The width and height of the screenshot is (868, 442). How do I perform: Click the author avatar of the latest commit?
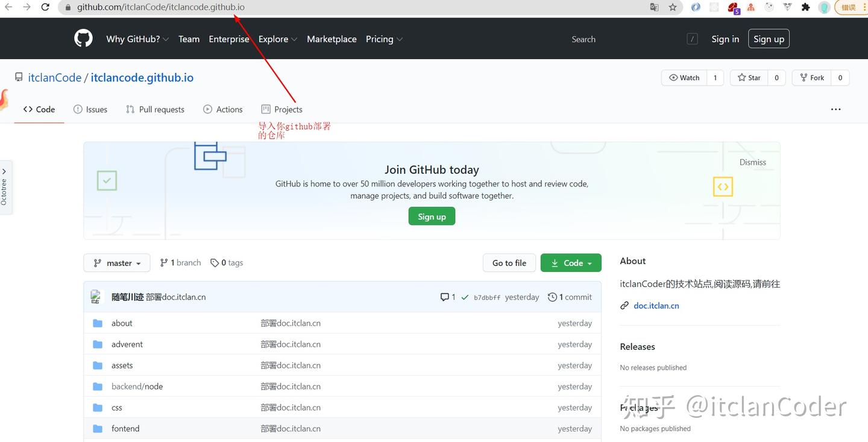pos(97,297)
